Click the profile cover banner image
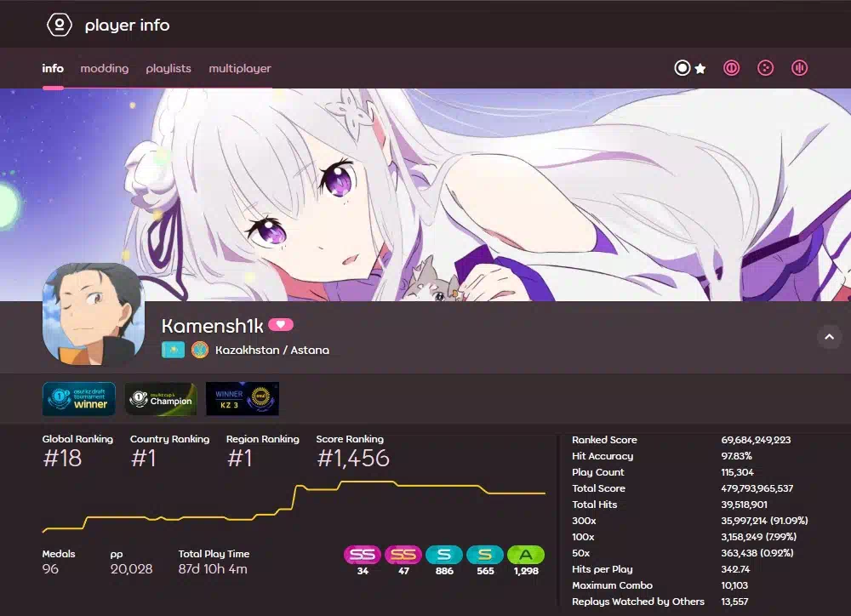Image resolution: width=851 pixels, height=616 pixels. [x=425, y=194]
